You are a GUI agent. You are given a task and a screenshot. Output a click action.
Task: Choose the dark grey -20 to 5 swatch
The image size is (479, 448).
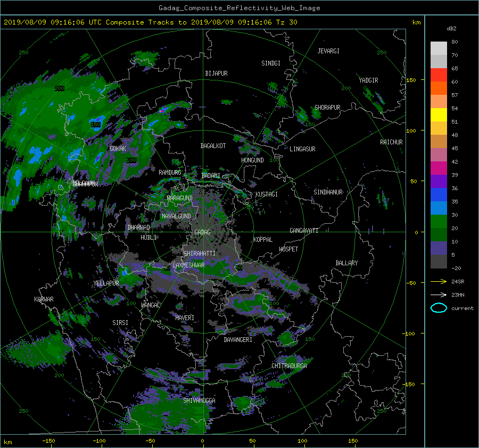[439, 262]
